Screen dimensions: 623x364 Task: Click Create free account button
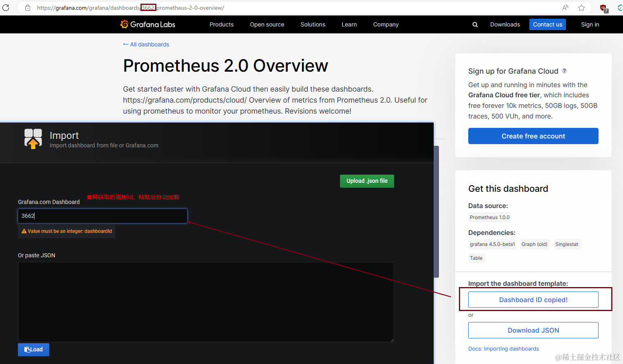coord(533,136)
